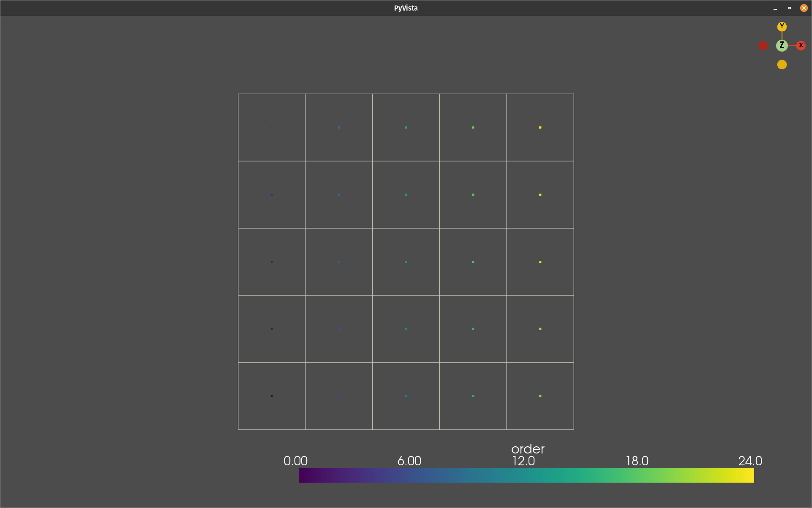812x508 pixels.
Task: Click the dark purple point in the bottom-left grid cell
Action: point(272,396)
